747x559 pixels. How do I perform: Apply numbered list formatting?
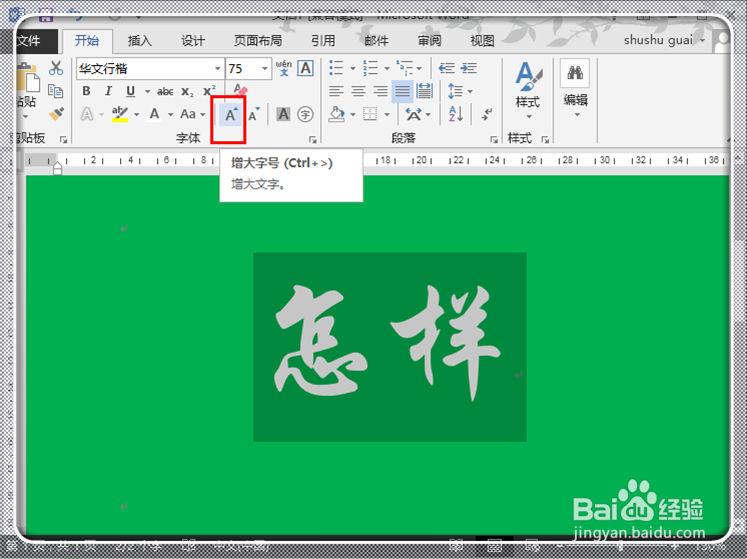[370, 68]
